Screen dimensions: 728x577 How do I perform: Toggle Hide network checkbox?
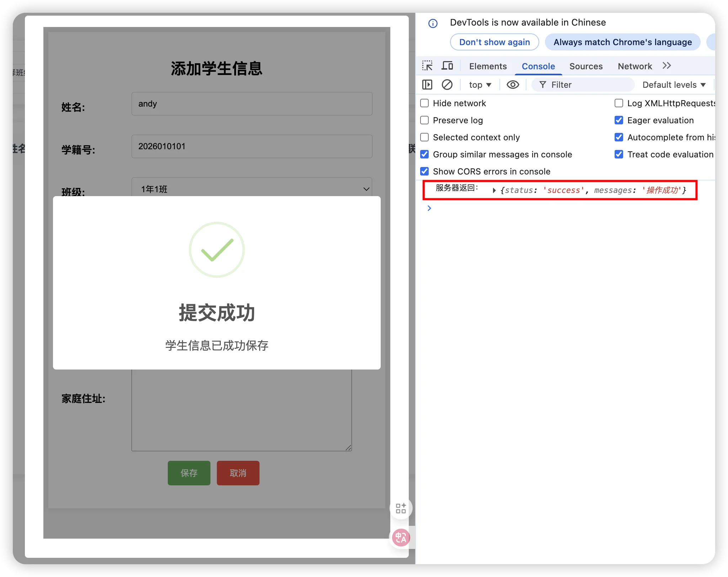tap(424, 103)
